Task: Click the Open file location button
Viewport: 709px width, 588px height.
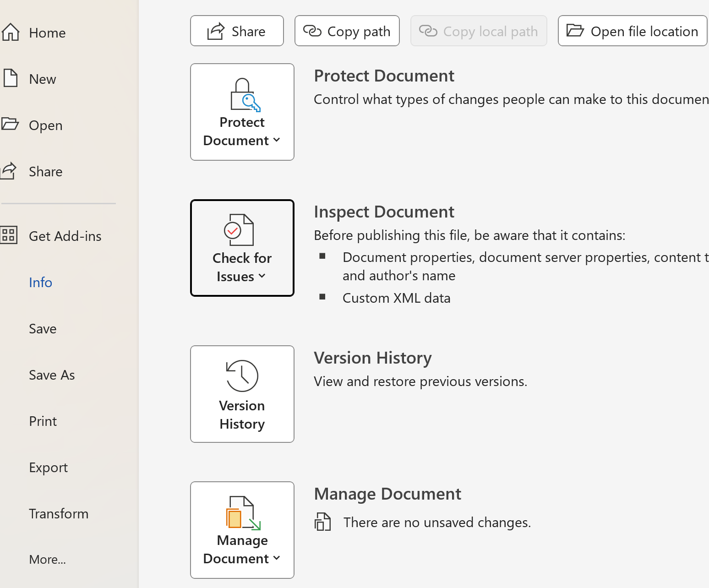Action: (x=632, y=31)
